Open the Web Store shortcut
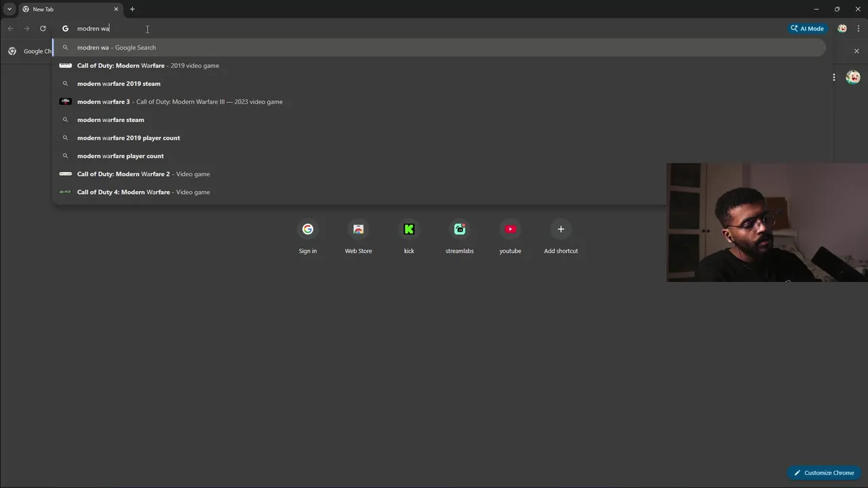The width and height of the screenshot is (868, 488). tap(359, 237)
